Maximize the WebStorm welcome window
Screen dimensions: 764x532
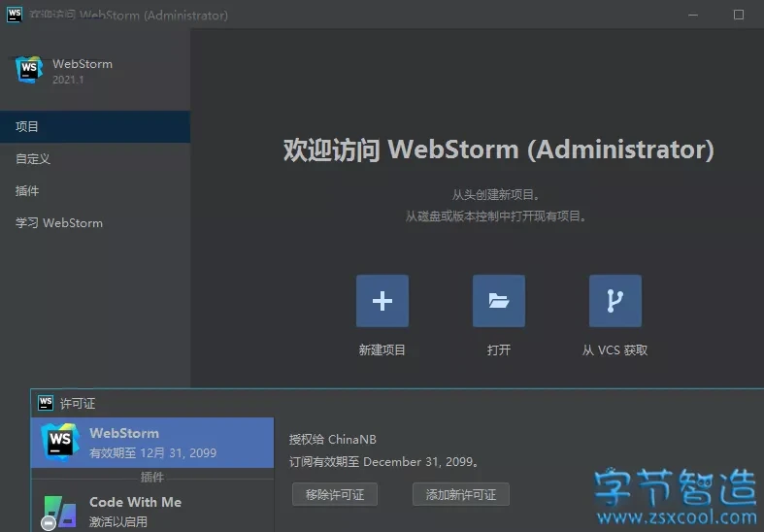740,15
